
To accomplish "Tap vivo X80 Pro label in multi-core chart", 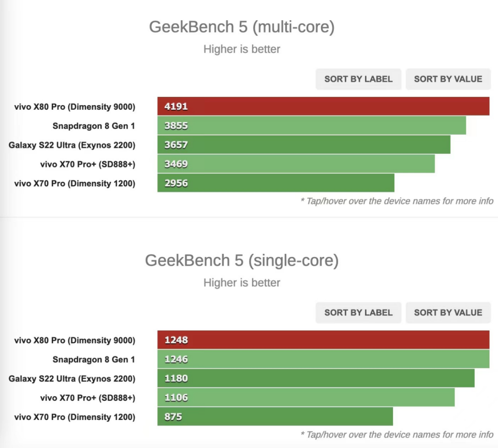I will pyautogui.click(x=75, y=107).
